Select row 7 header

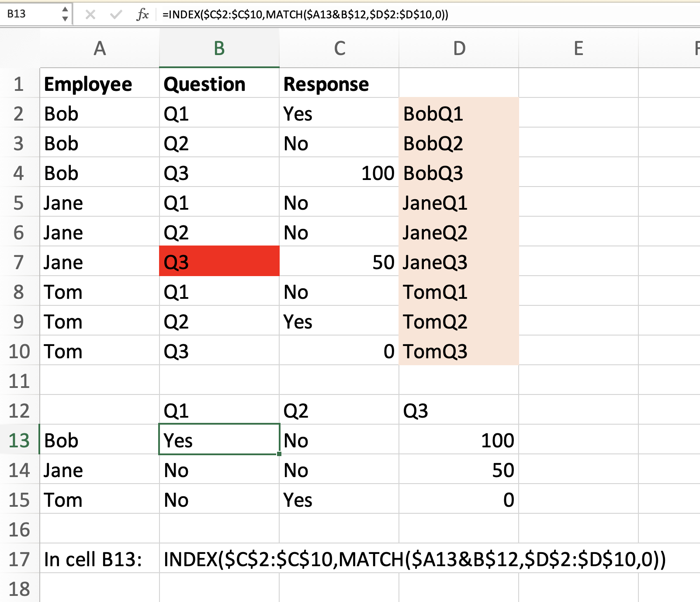(19, 262)
